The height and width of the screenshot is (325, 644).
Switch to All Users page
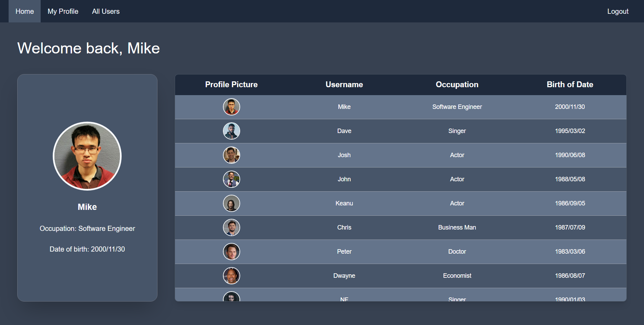pyautogui.click(x=106, y=11)
